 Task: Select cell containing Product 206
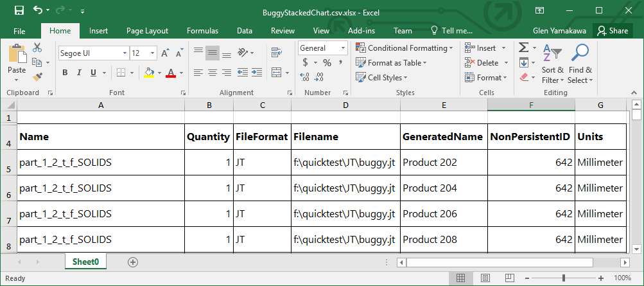tap(443, 214)
